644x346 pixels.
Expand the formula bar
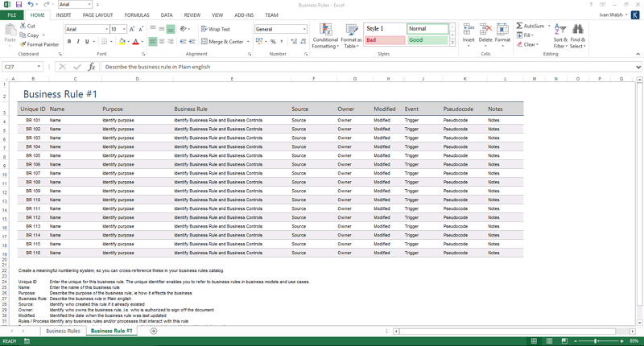pos(638,67)
